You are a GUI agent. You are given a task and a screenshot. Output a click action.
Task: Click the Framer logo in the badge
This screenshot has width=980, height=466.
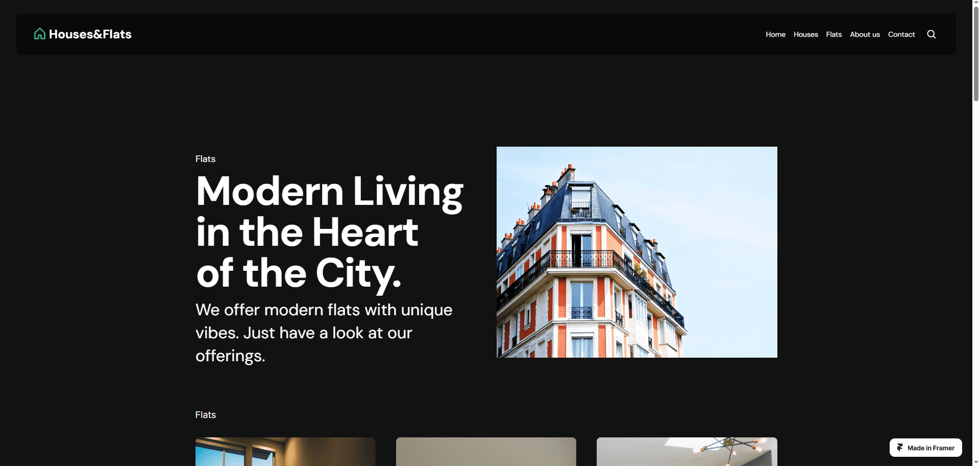pyautogui.click(x=900, y=448)
